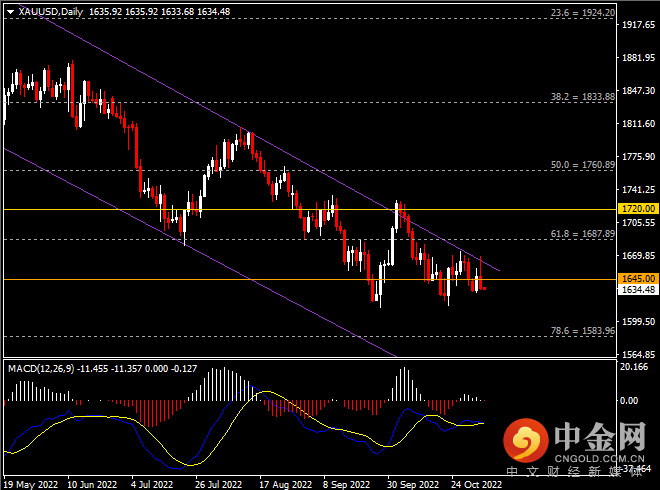Click the price axis value 1917.65
The image size is (660, 490).
(639, 25)
